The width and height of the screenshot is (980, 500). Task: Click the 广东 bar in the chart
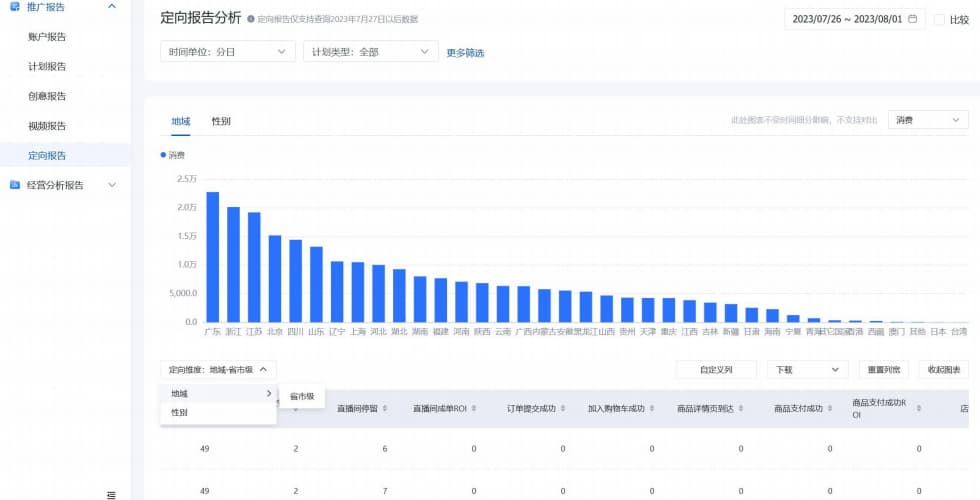click(x=212, y=257)
